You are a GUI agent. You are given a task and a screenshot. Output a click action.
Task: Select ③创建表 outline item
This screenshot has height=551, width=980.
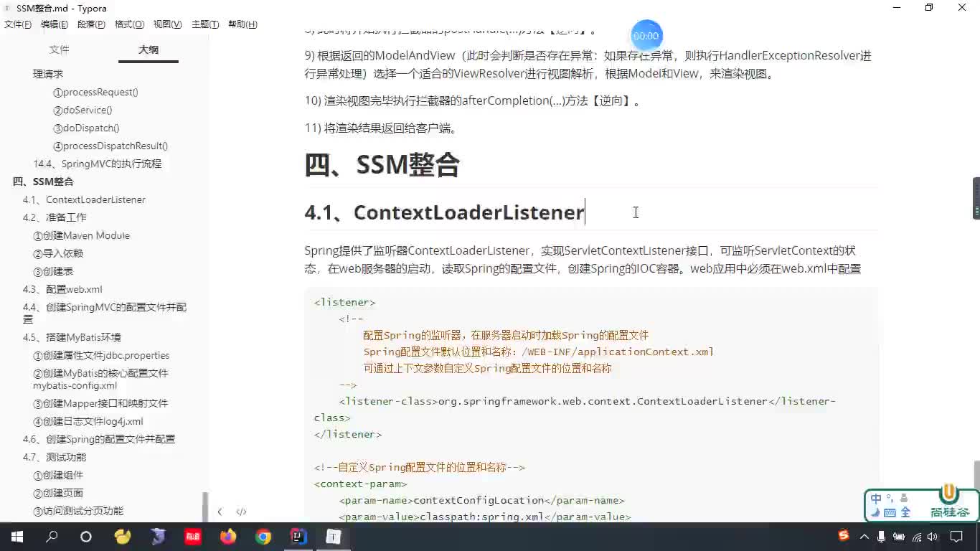coord(53,271)
